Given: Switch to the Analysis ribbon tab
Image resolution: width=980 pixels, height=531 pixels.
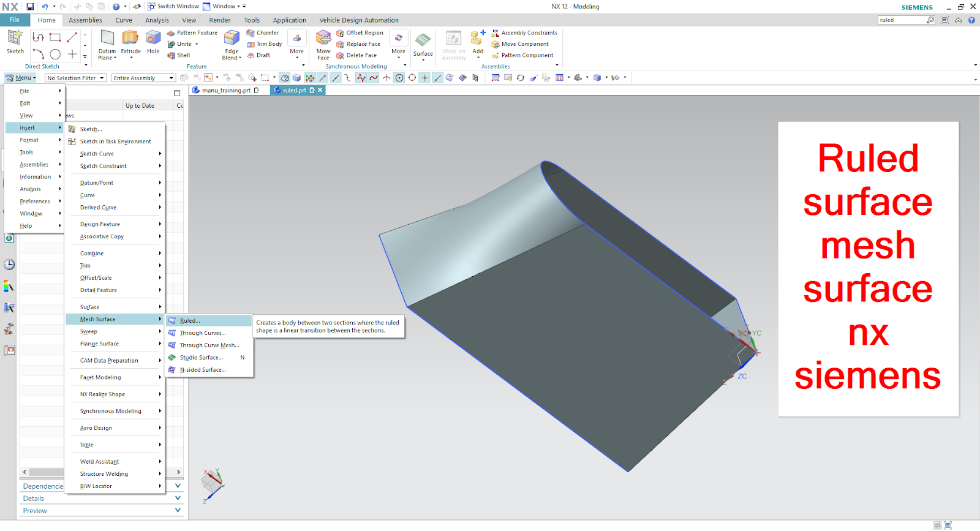Looking at the screenshot, I should pos(157,20).
